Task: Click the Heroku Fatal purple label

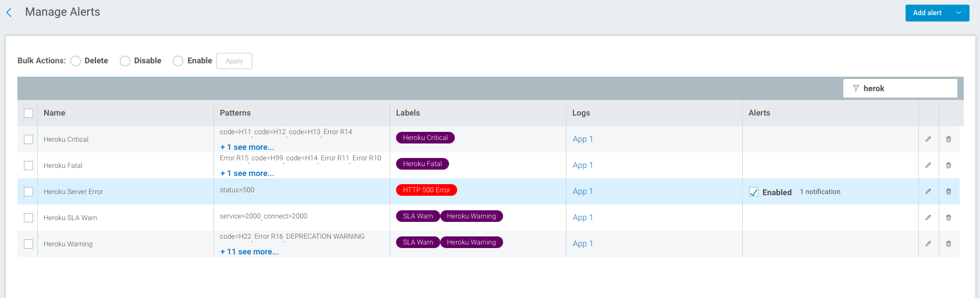Action: [x=422, y=164]
